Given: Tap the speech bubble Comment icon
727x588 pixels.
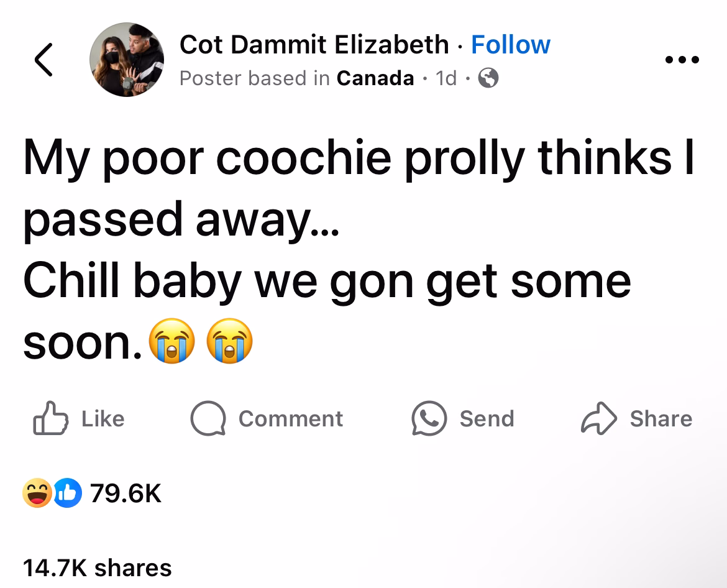Looking at the screenshot, I should pyautogui.click(x=208, y=419).
